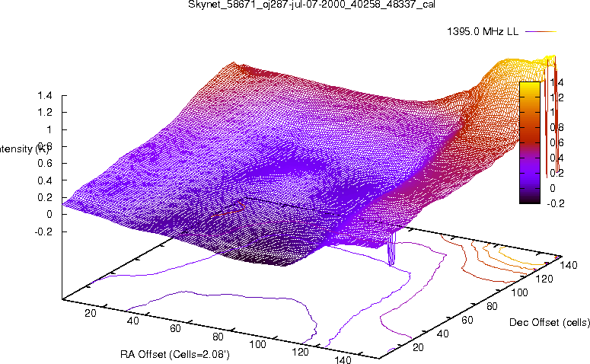Click tick -0.2 on the Intensity axis
This screenshot has width=590, height=364.
click(x=43, y=231)
